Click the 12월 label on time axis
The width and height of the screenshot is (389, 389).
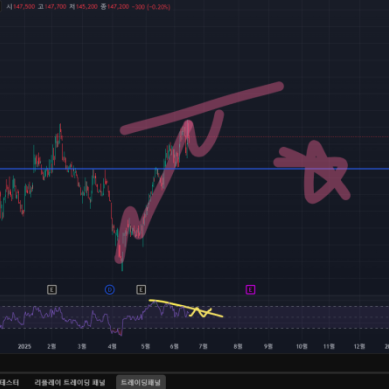point(359,347)
